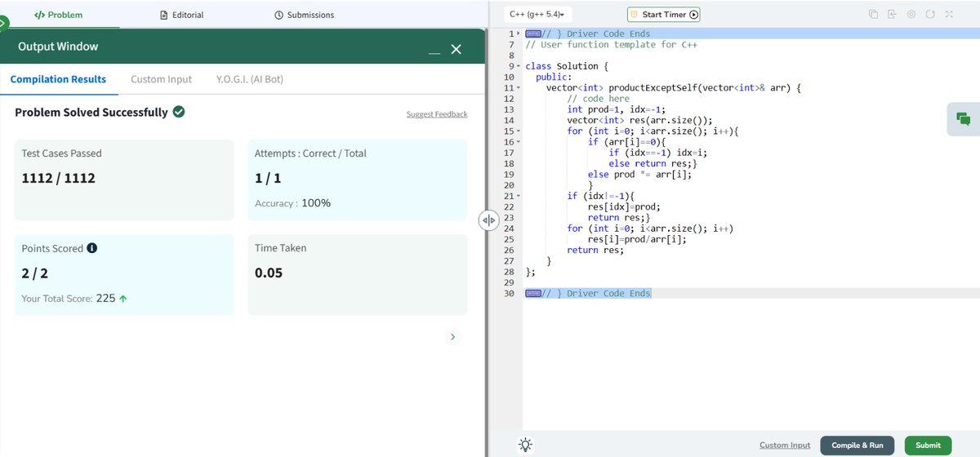This screenshot has height=457, width=980.
Task: Collapse the if block at line 21
Action: (x=518, y=196)
